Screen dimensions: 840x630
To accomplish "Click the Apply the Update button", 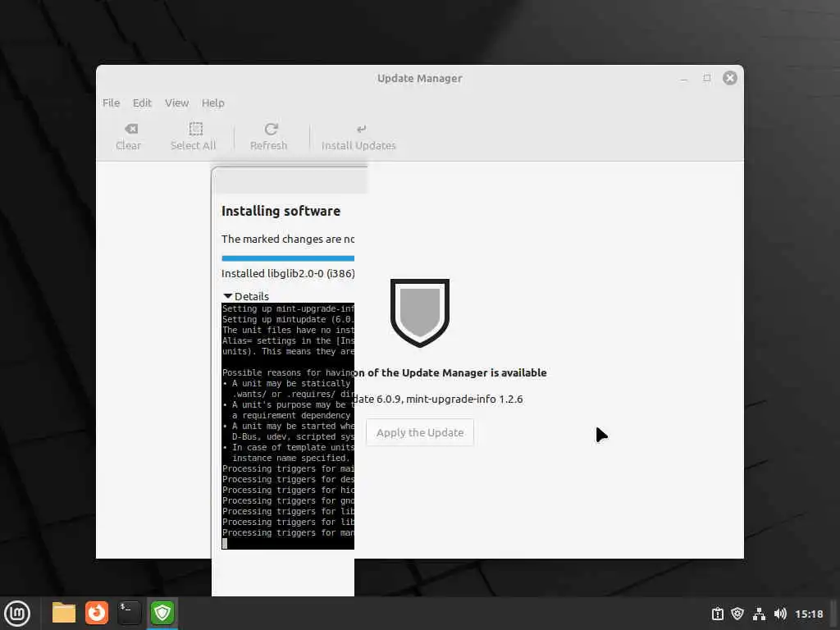I will pos(420,432).
